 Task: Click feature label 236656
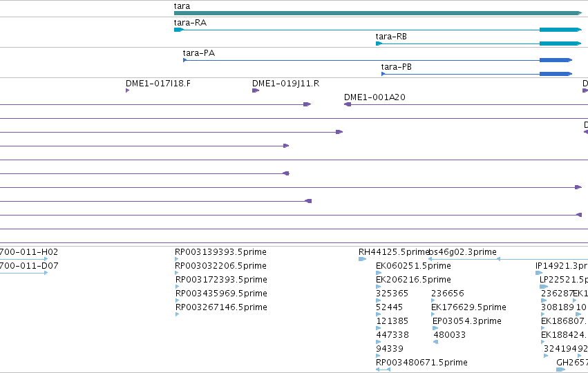tap(448, 294)
